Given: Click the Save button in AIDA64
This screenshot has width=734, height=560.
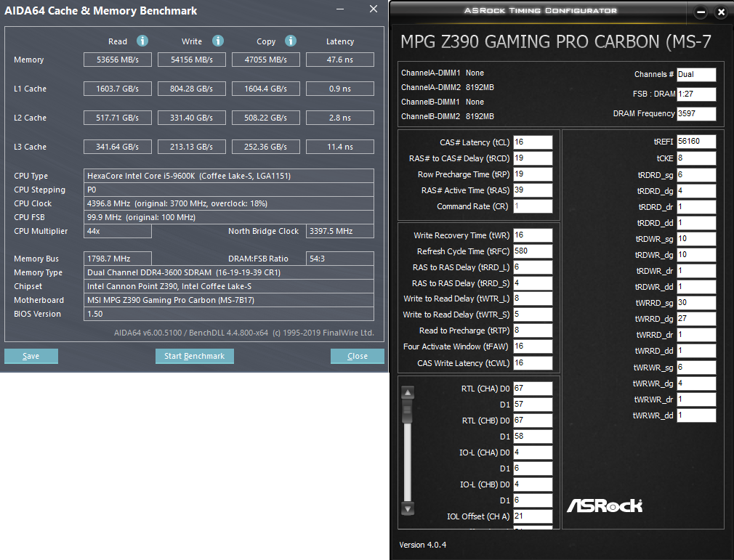Looking at the screenshot, I should tap(31, 356).
